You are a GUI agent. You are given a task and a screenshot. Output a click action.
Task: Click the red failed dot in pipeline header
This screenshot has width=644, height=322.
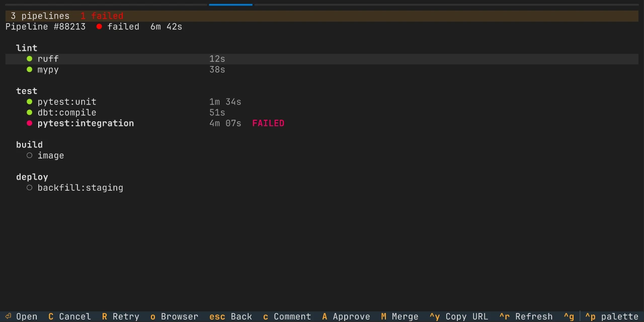click(x=99, y=27)
